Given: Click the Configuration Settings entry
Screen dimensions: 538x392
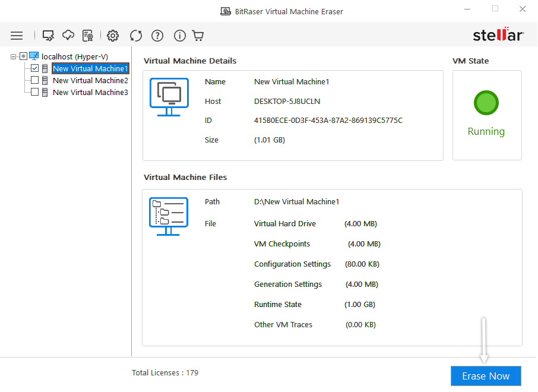Looking at the screenshot, I should (x=292, y=264).
